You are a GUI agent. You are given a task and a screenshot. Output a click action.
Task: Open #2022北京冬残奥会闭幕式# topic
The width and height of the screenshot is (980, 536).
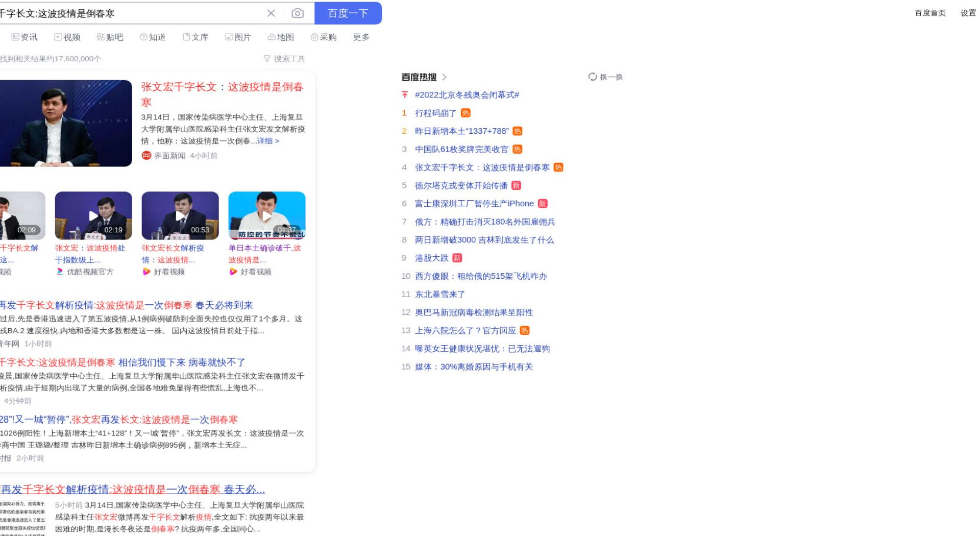(467, 95)
